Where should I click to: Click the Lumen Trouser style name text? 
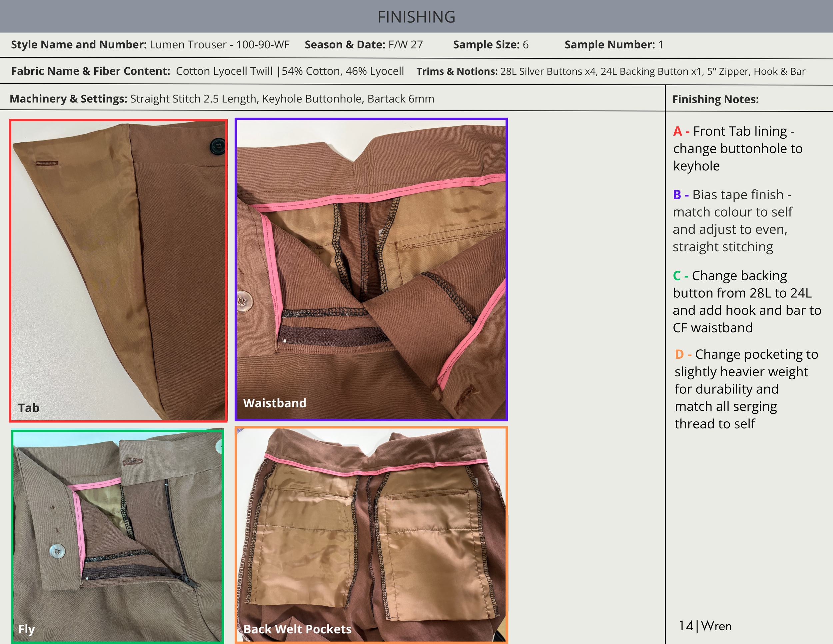[219, 45]
